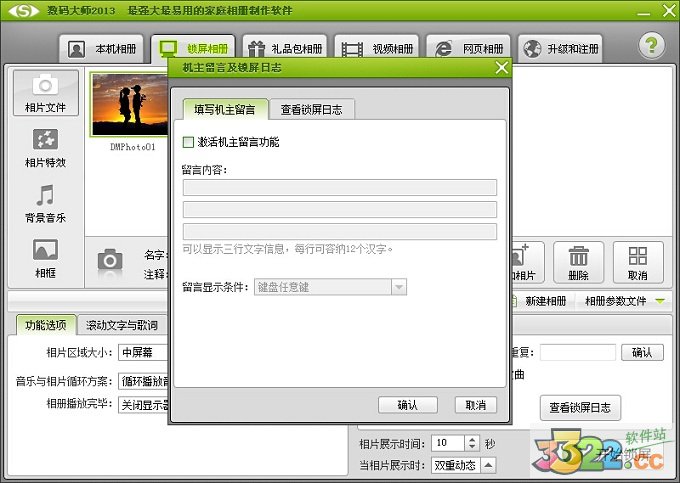Viewport: 680px width, 483px height.
Task: Open the 相册播放完毕 combo box
Action: [143, 405]
